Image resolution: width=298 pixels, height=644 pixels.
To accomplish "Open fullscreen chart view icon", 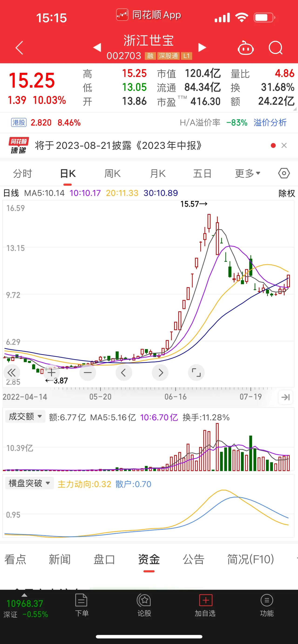I will (x=196, y=373).
